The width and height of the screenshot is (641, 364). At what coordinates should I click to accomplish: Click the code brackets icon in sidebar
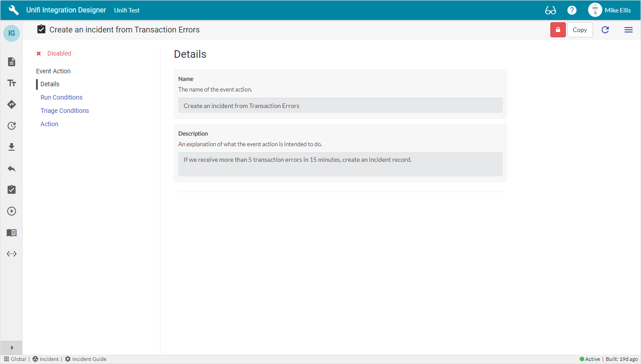(12, 254)
